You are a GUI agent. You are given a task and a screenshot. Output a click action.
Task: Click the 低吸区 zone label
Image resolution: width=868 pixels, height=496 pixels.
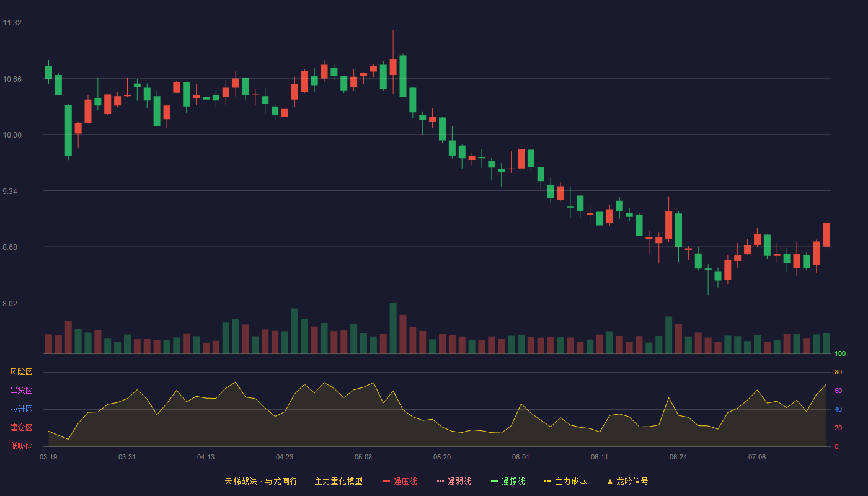click(21, 446)
